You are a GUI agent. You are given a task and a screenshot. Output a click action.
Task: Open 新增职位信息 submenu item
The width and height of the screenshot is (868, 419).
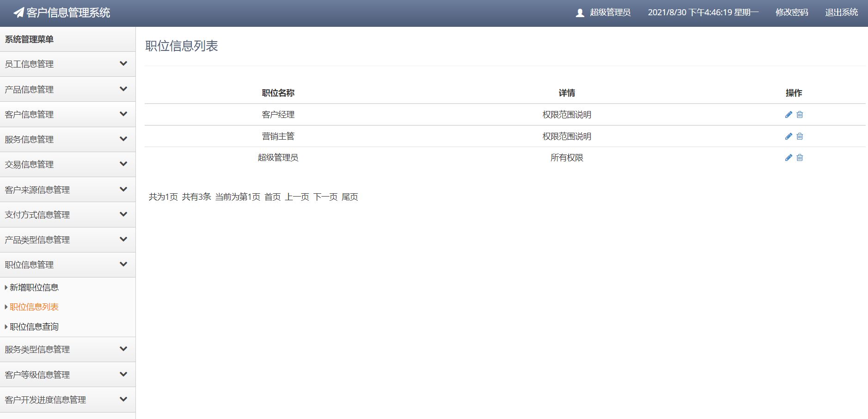click(x=34, y=288)
